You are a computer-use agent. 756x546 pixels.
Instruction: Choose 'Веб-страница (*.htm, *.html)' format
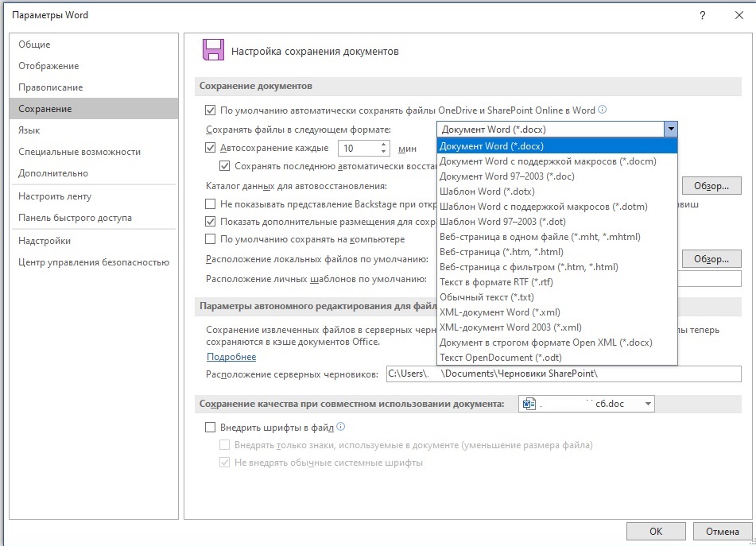(x=557, y=252)
